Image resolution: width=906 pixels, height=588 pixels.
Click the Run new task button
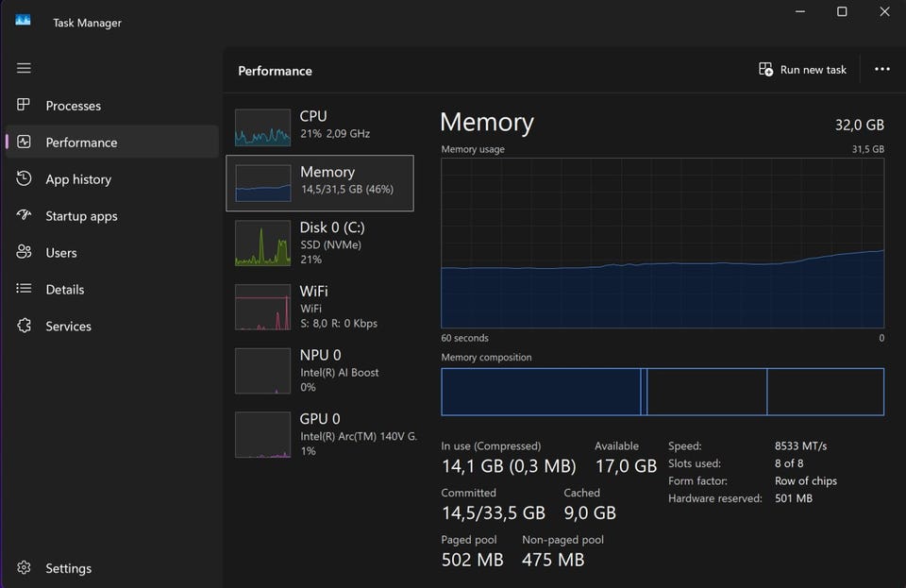[x=803, y=70]
